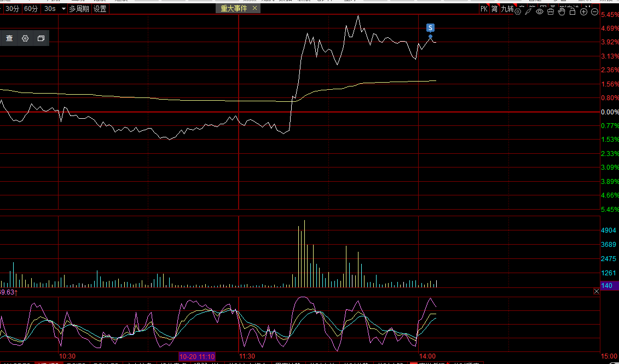
Task: Click the 3689 volume axis label
Action: click(x=609, y=245)
